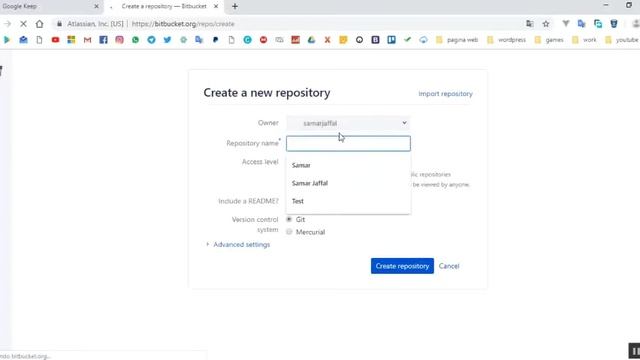Screen dimensions: 640x360
Task: Click the forward navigation arrow
Action: [7, 24]
